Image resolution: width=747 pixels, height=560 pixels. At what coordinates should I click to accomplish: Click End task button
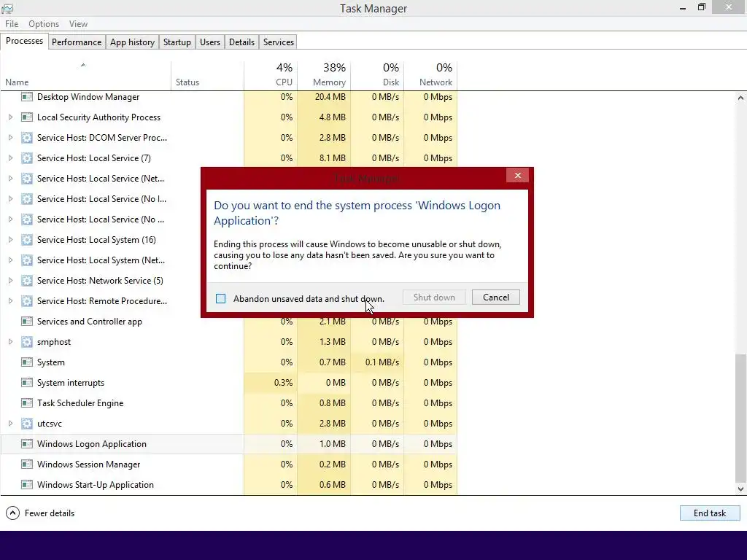click(709, 513)
